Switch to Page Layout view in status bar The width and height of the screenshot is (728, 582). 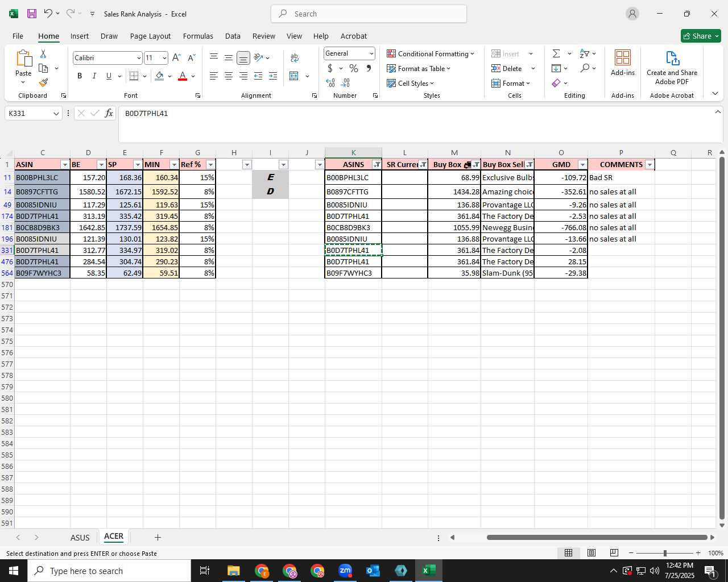[x=591, y=552]
